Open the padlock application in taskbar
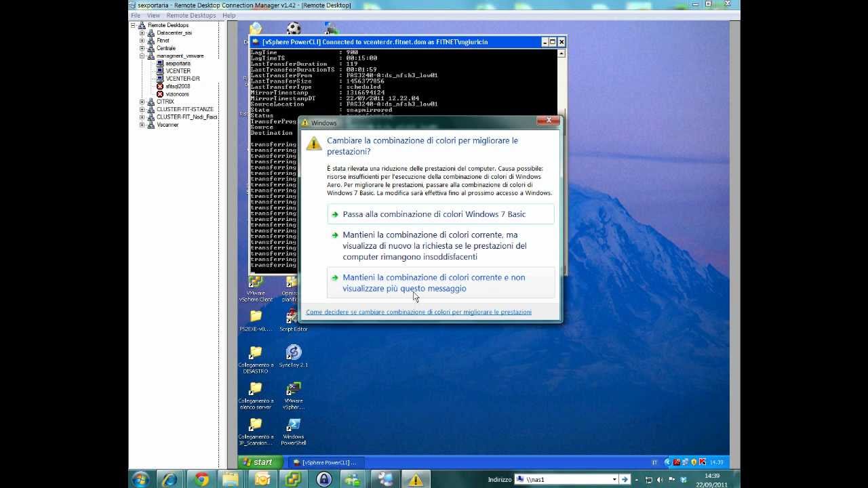Screen dimensions: 868x488 [x=323, y=479]
